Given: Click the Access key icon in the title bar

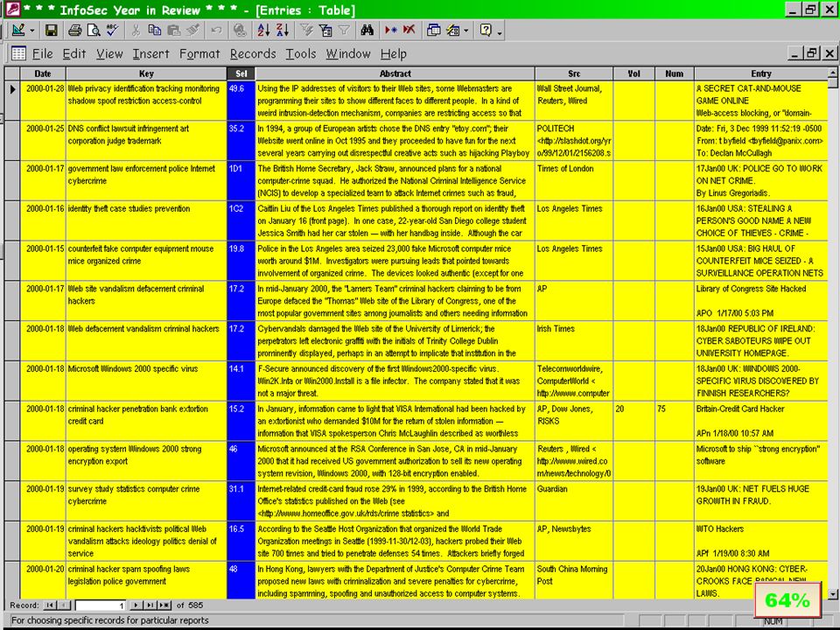Looking at the screenshot, I should [x=12, y=9].
